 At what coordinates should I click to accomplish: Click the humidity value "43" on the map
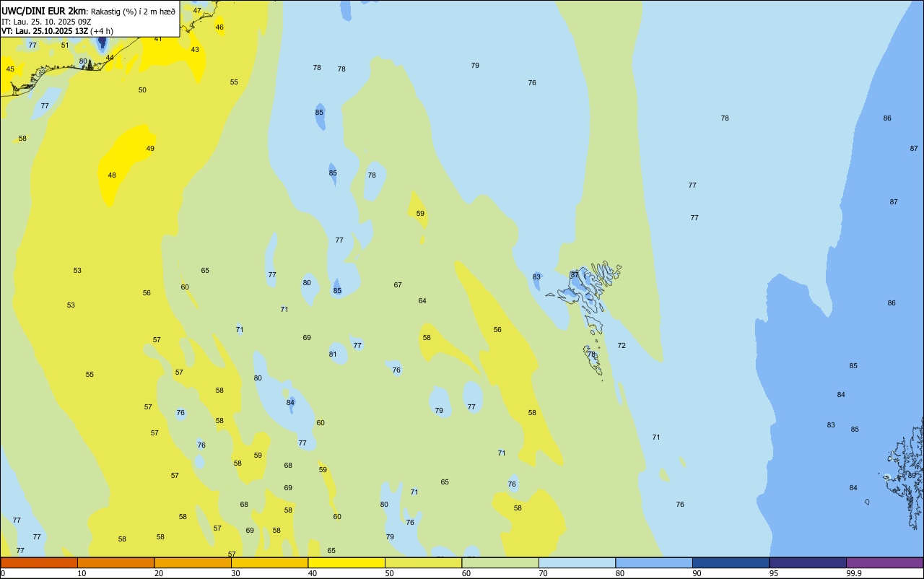(x=195, y=50)
